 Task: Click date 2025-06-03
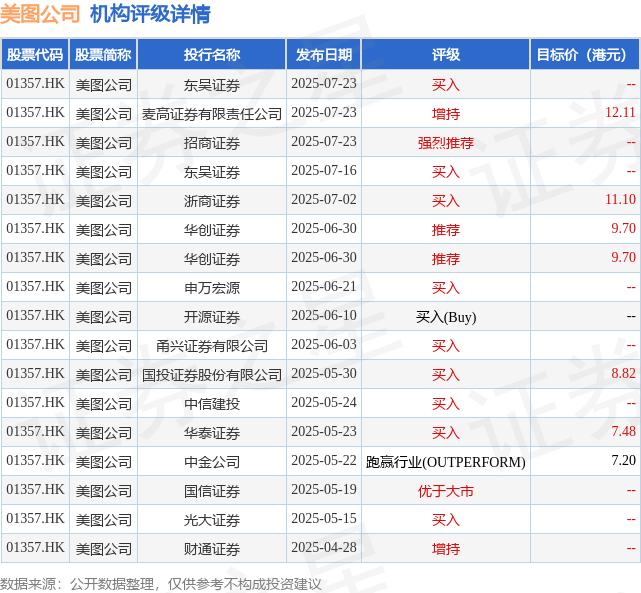coord(324,345)
